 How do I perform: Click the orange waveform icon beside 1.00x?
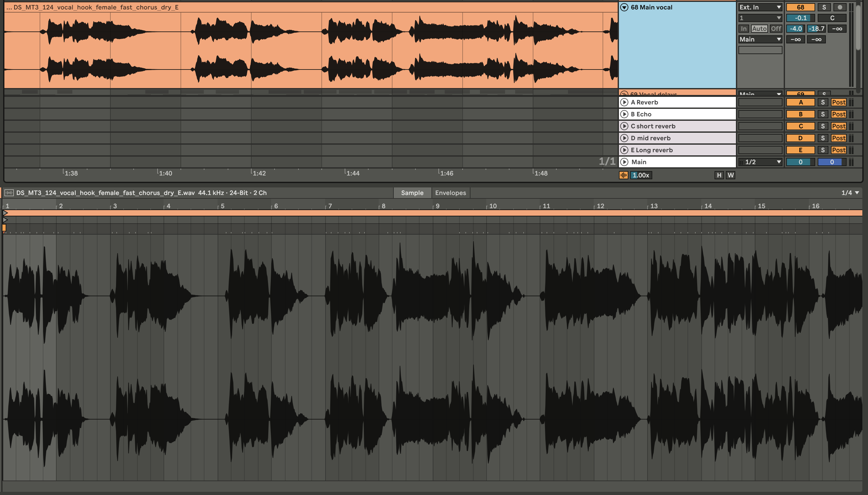(x=624, y=175)
